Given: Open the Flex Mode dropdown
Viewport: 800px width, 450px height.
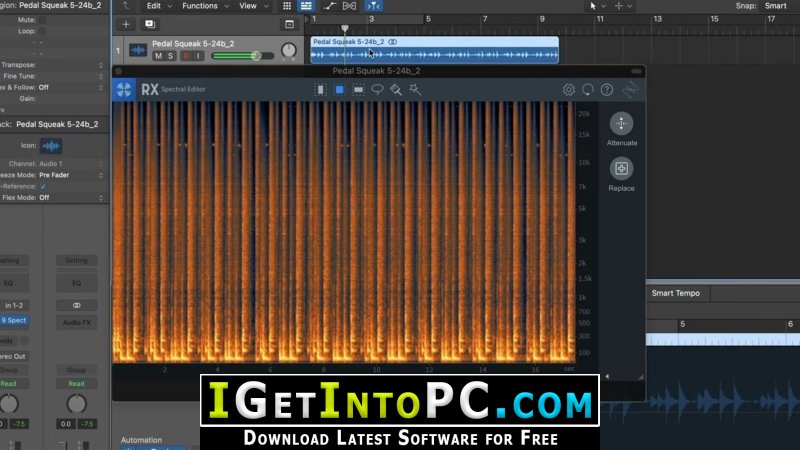Looking at the screenshot, I should click(x=101, y=197).
